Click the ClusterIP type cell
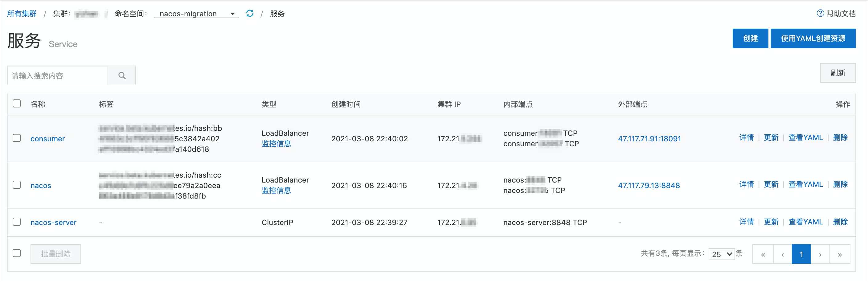This screenshot has width=868, height=282. coord(277,223)
